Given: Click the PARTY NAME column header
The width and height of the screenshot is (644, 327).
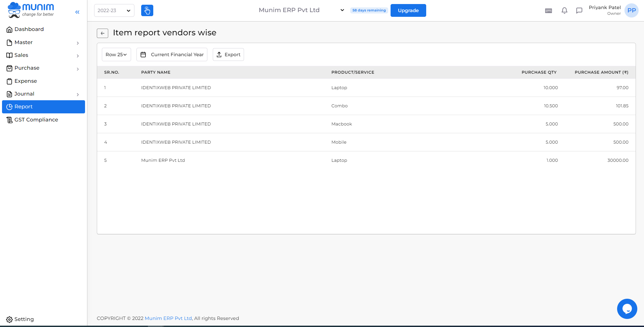Looking at the screenshot, I should (156, 72).
